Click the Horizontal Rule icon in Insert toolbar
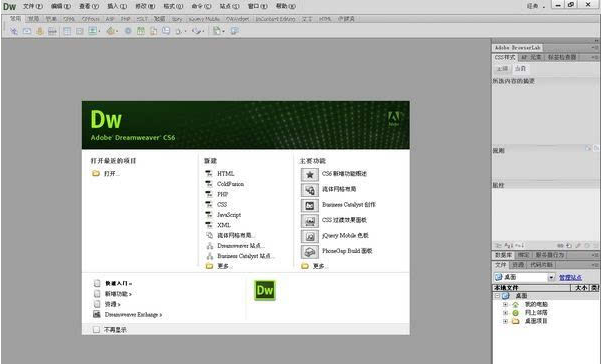This screenshot has width=601, height=364. tap(52, 31)
